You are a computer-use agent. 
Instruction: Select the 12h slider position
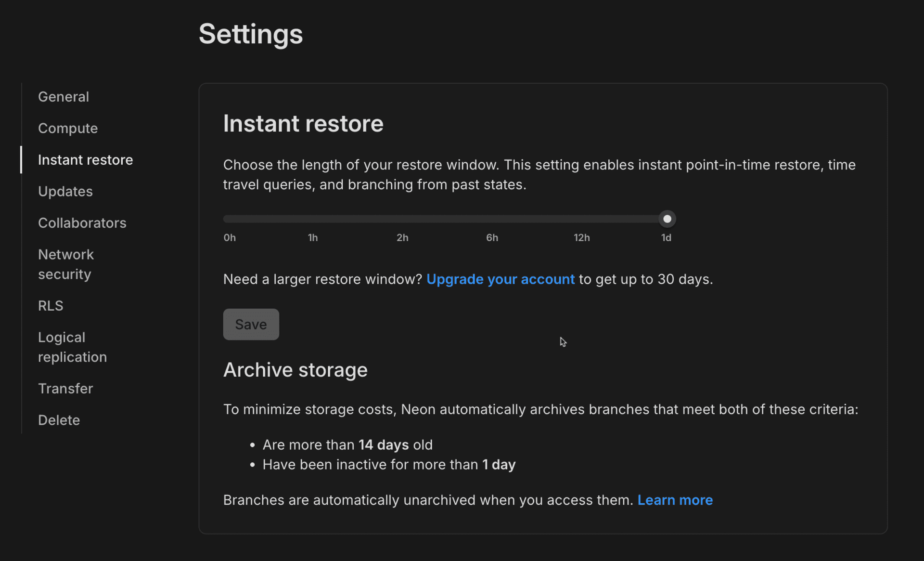pyautogui.click(x=581, y=219)
